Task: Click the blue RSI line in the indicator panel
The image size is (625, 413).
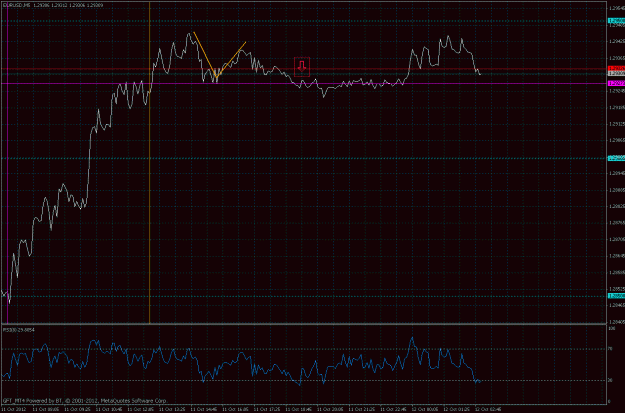Action: tap(239, 359)
